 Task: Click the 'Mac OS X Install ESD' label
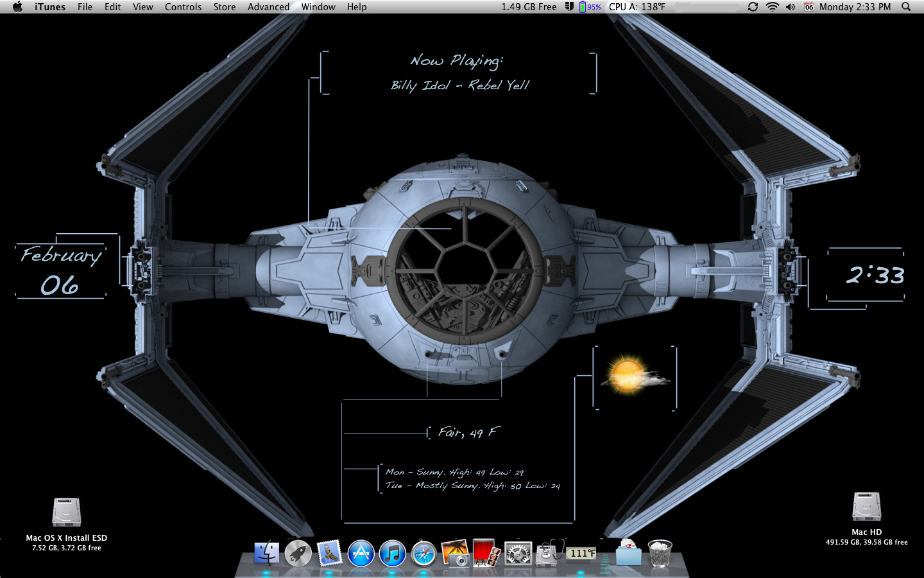click(67, 538)
